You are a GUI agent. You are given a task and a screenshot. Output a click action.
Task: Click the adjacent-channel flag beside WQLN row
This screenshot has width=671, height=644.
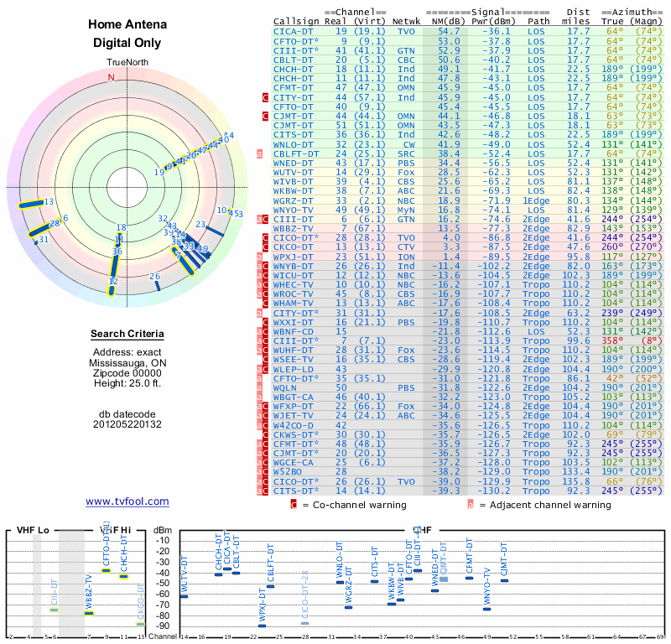click(259, 387)
